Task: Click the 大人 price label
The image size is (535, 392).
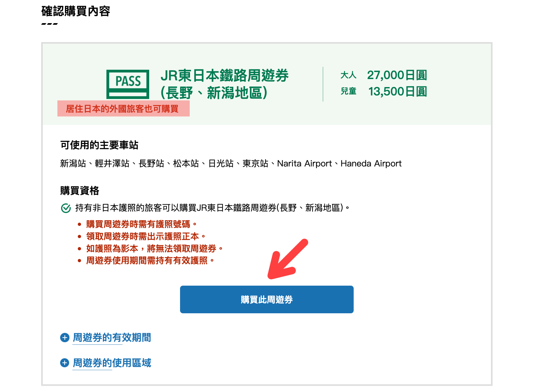Action: point(348,75)
